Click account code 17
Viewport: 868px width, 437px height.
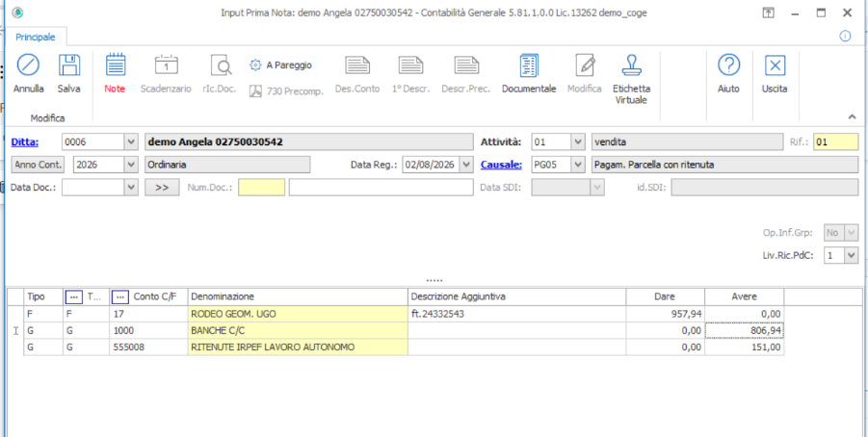pyautogui.click(x=148, y=314)
